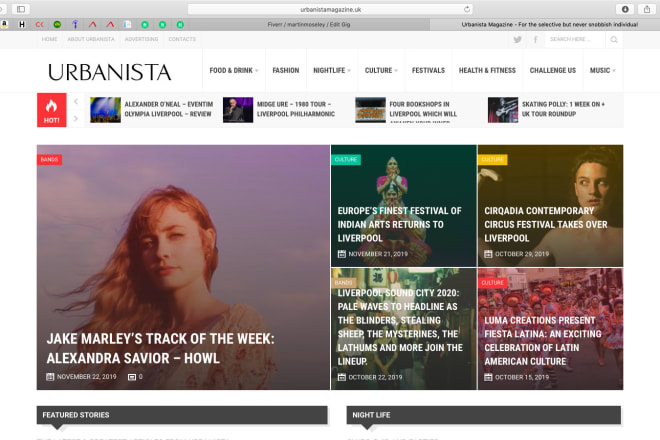Image resolution: width=660 pixels, height=440 pixels.
Task: Expand the Nightlife dropdown menu
Action: (332, 70)
